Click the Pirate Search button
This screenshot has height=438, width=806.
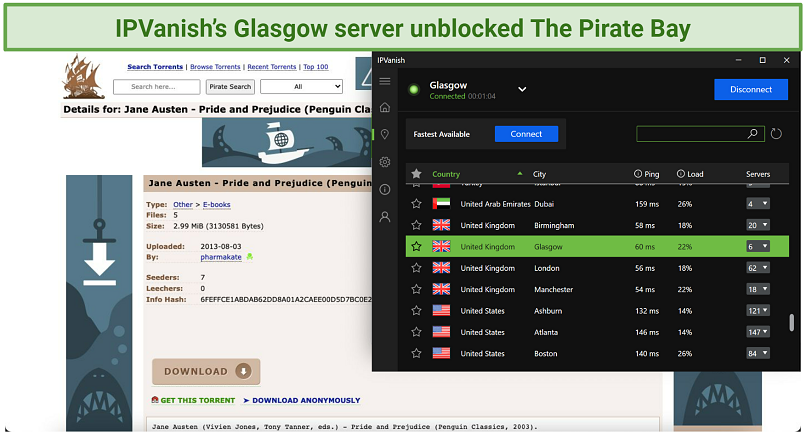click(x=230, y=87)
